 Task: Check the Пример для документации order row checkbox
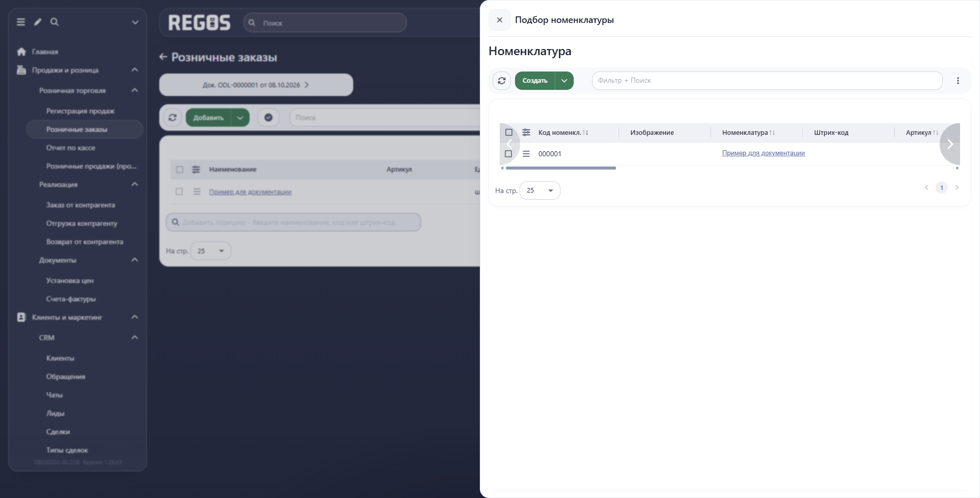[179, 192]
